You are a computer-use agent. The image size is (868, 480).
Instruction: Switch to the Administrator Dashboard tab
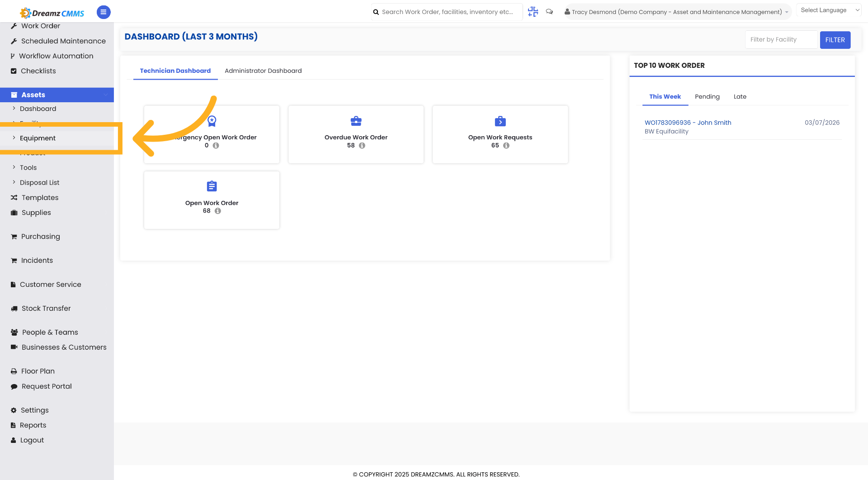point(263,71)
